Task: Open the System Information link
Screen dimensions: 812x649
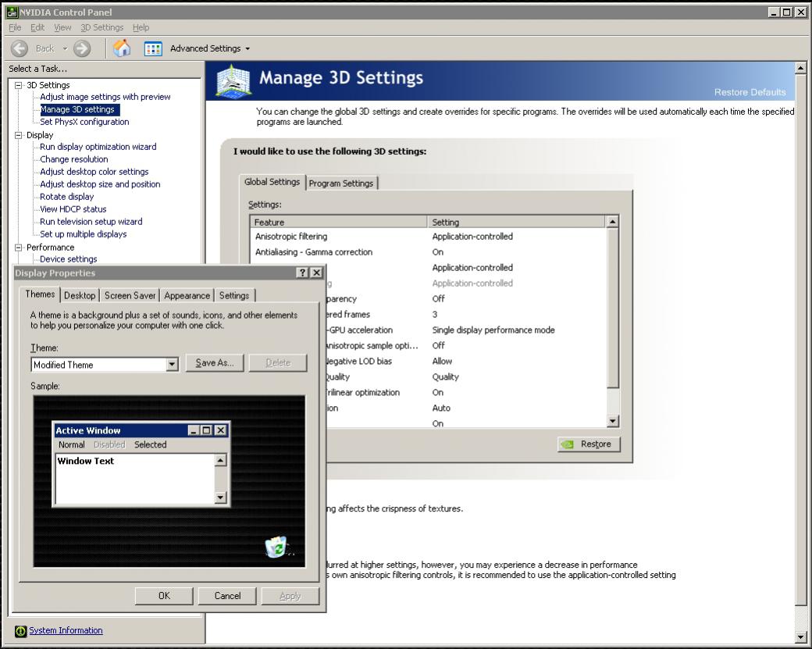Action: 66,631
